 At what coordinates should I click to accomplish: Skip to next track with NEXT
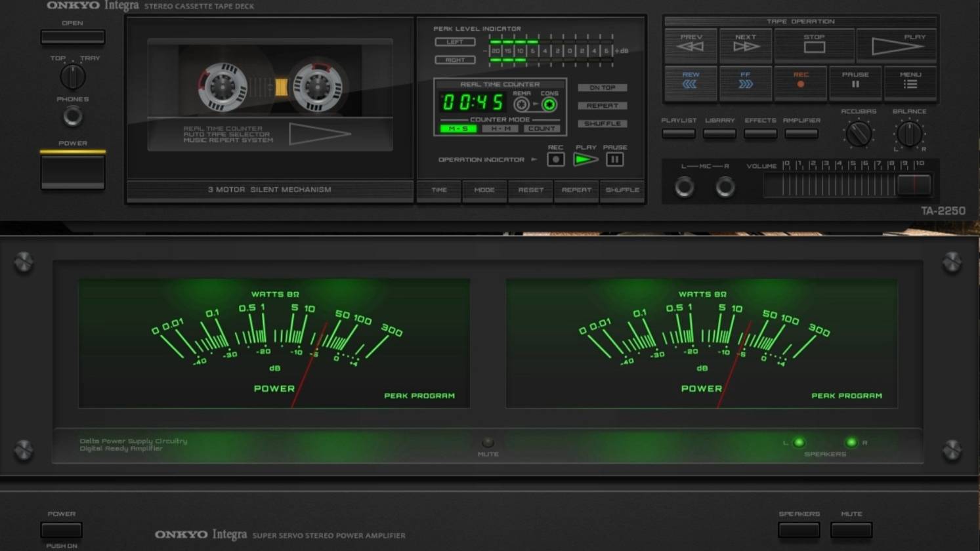746,45
